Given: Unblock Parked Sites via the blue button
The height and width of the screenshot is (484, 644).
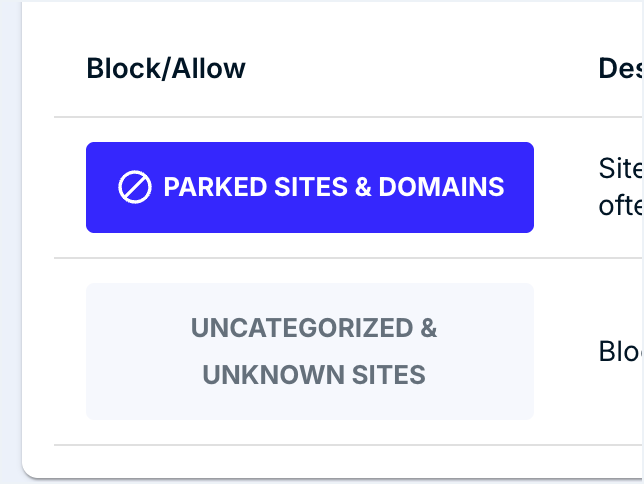Looking at the screenshot, I should click(310, 187).
